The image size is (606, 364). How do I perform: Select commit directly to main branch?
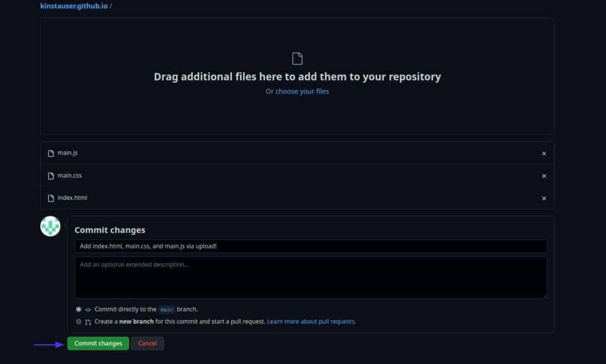click(x=79, y=310)
